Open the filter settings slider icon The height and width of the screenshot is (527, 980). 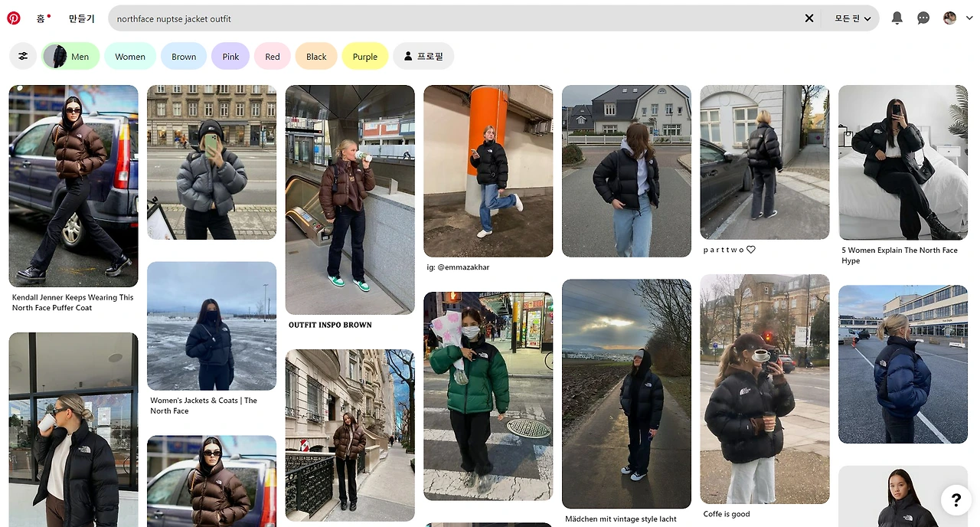23,56
